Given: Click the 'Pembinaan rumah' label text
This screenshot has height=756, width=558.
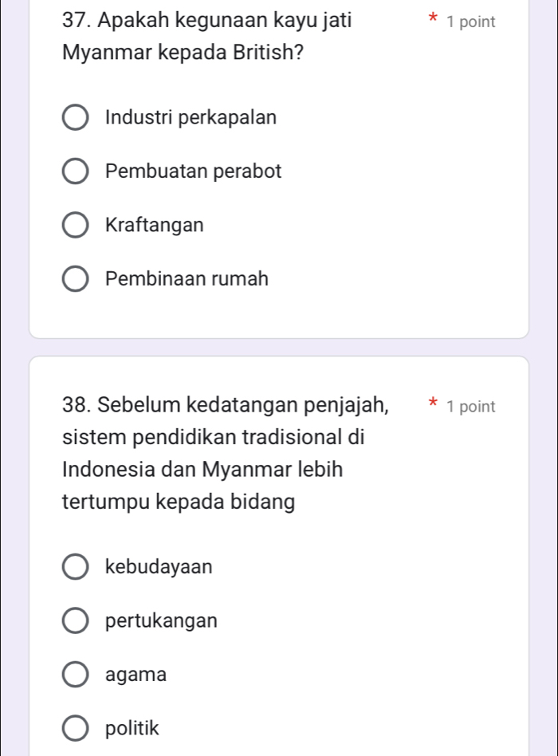Looking at the screenshot, I should [x=187, y=280].
